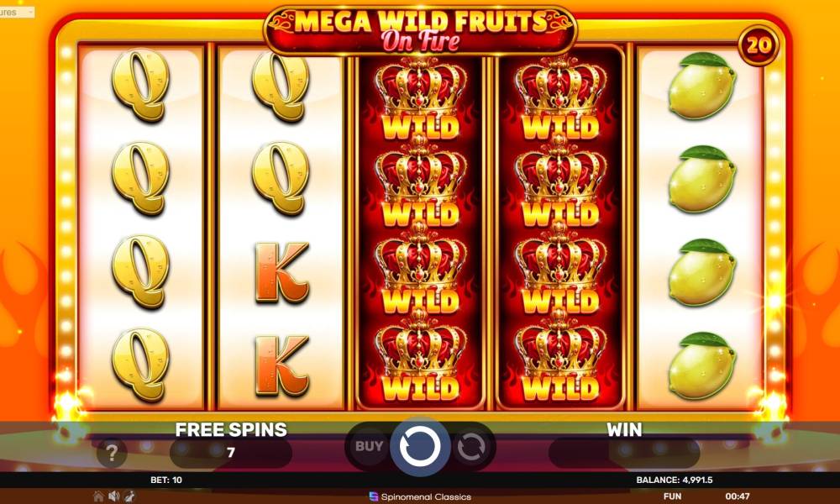Click the bottom WILD crown on reel four
840x504 pixels.
coord(560,359)
